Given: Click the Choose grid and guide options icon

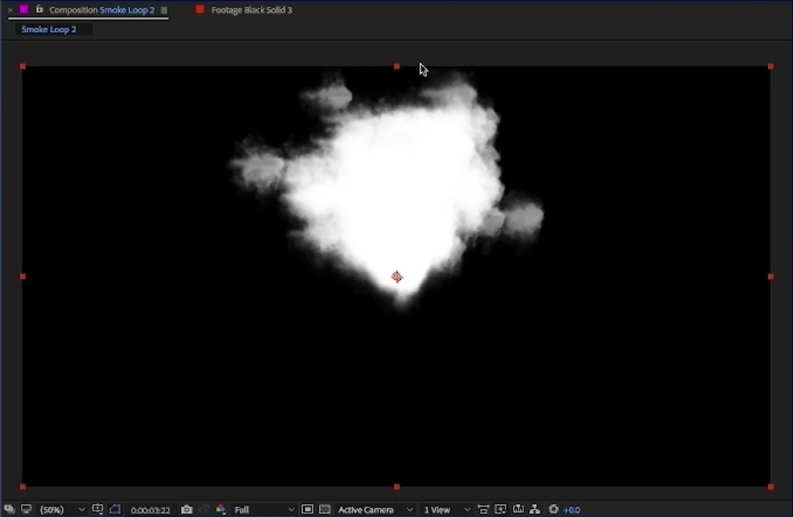Looking at the screenshot, I should tap(97, 510).
